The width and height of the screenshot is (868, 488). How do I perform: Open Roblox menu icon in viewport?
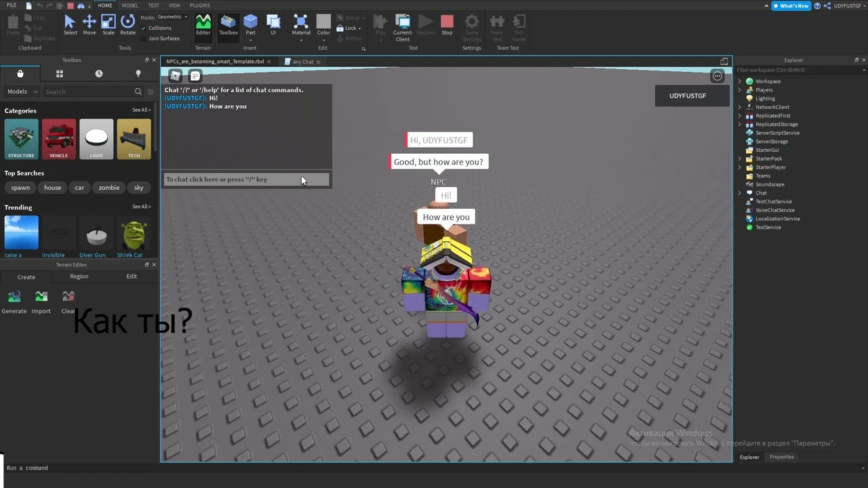coord(176,76)
